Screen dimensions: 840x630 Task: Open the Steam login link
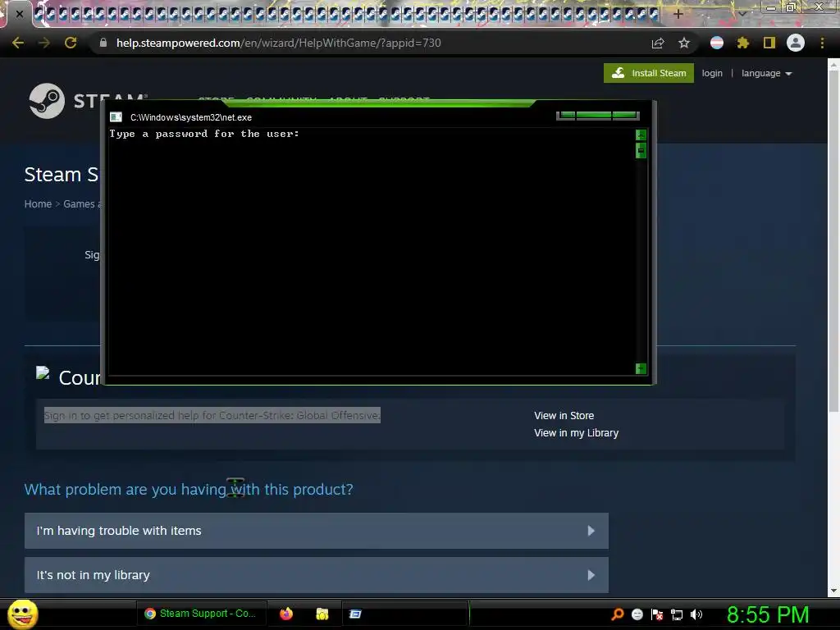pos(712,73)
